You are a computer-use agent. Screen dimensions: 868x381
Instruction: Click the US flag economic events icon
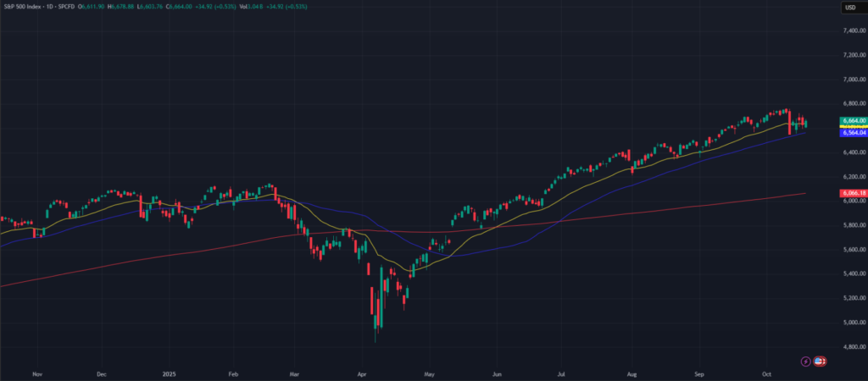point(820,362)
